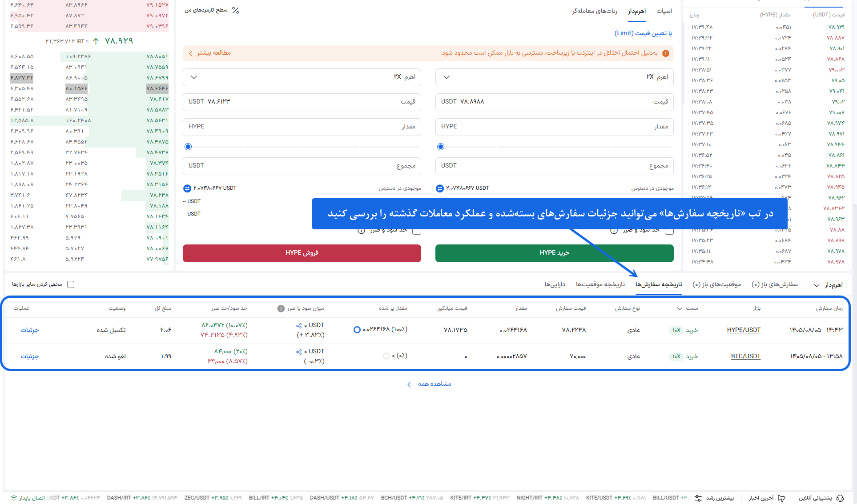Screen dimensions: 857x504
Task: Click the swap icon beside sell-side available balance
Action: coord(187,188)
